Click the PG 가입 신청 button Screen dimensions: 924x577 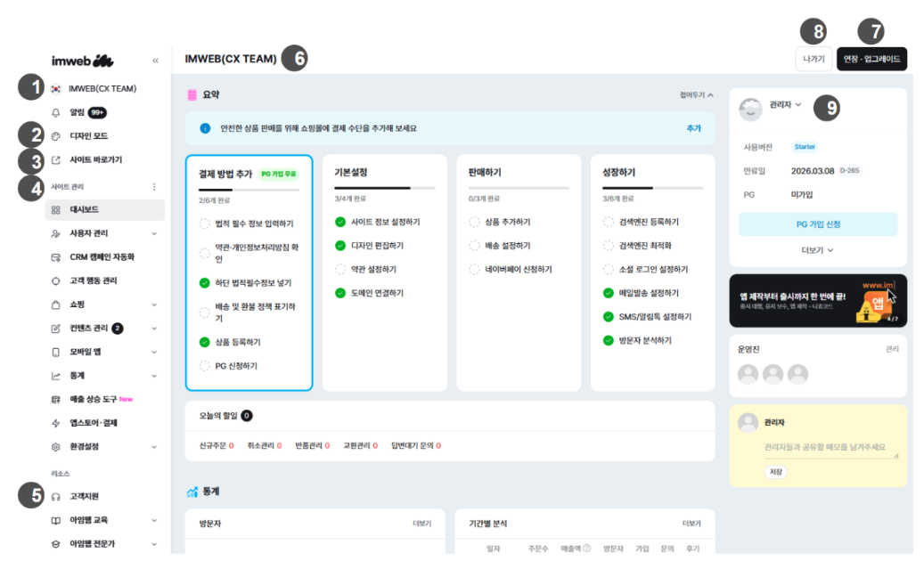click(x=818, y=224)
